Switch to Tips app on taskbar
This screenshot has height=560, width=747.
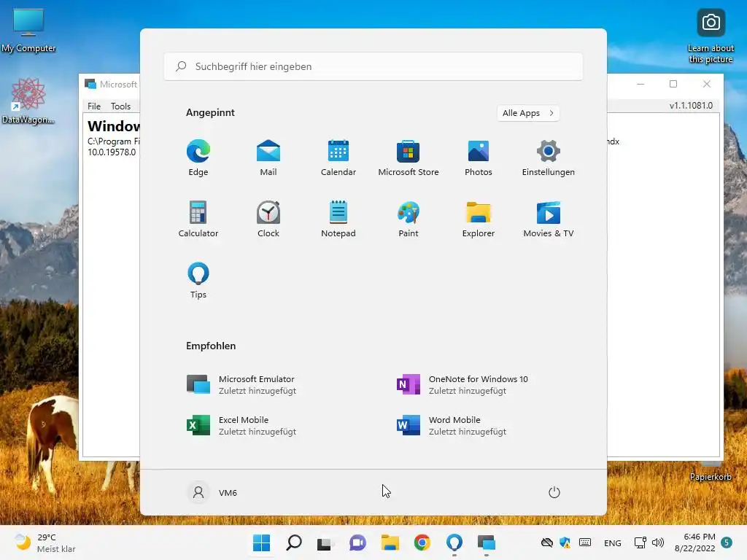coord(454,542)
